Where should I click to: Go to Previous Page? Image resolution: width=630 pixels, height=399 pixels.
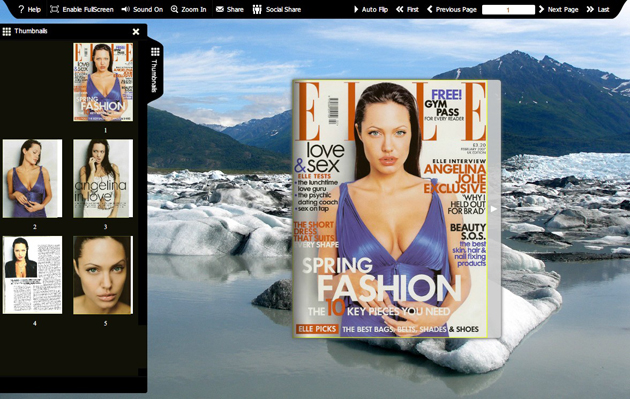click(452, 9)
